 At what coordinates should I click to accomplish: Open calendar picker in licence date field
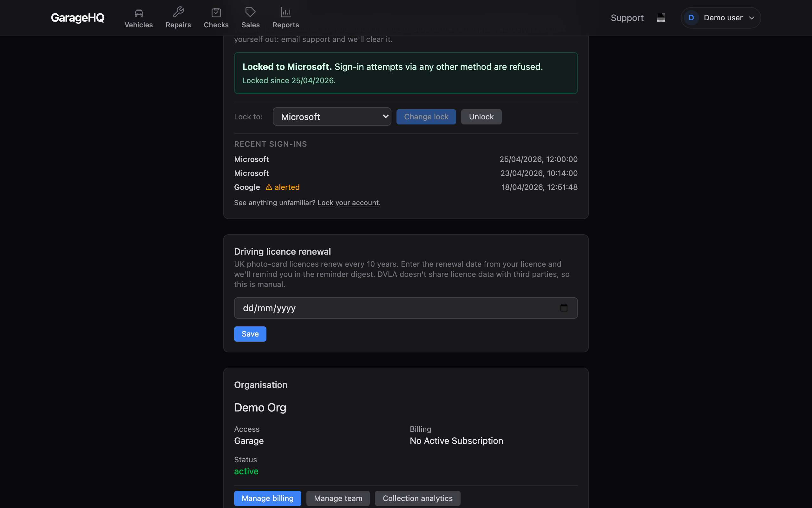click(564, 308)
